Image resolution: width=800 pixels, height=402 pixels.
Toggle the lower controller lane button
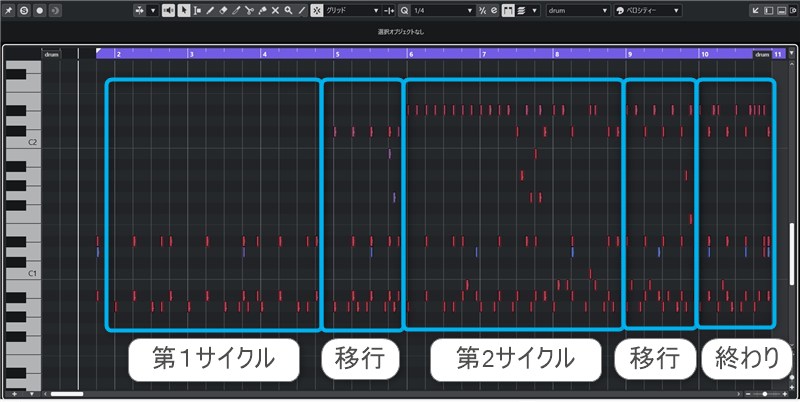[x=782, y=11]
